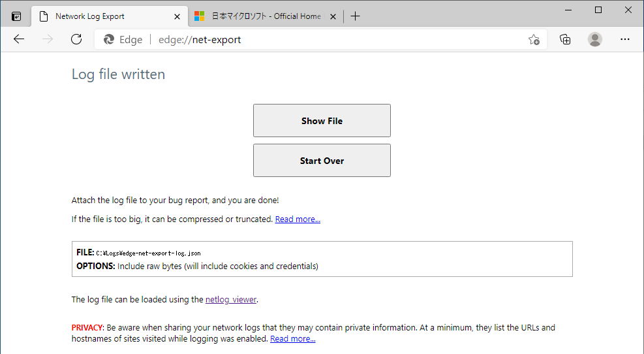
Task: Click the Show File button
Action: pos(322,121)
